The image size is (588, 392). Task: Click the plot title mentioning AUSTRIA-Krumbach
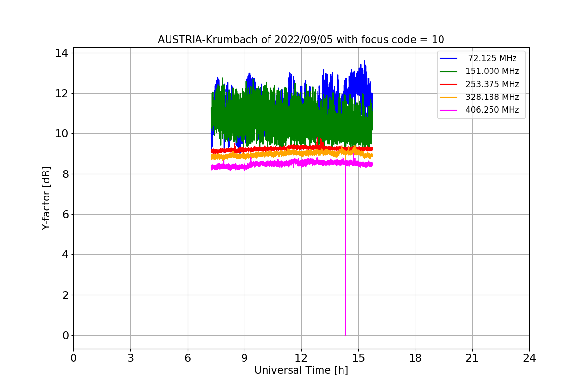click(x=301, y=40)
